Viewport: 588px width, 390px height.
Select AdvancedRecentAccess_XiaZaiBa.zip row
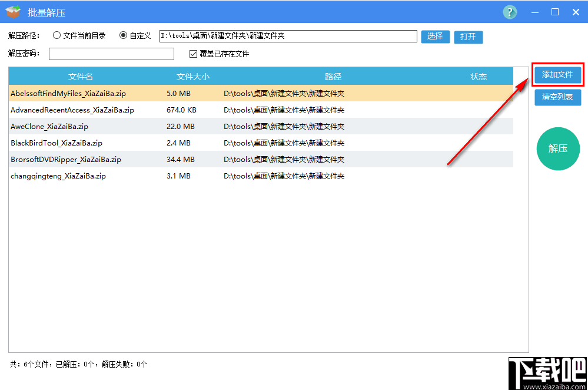pyautogui.click(x=261, y=110)
